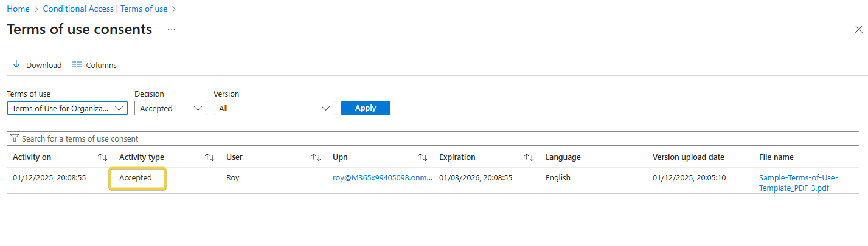The image size is (868, 246).
Task: Click the roy@M365x99405098 UPN link
Action: (x=382, y=178)
